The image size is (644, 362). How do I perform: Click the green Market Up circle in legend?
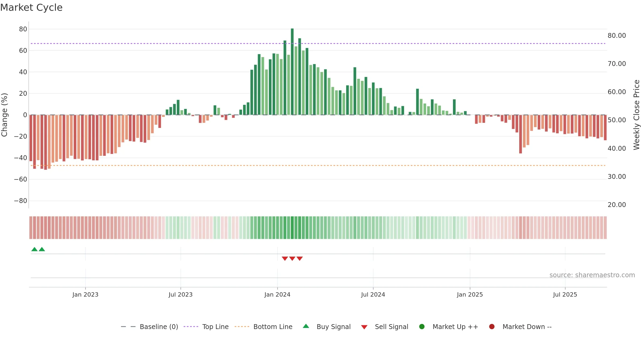[x=422, y=327]
